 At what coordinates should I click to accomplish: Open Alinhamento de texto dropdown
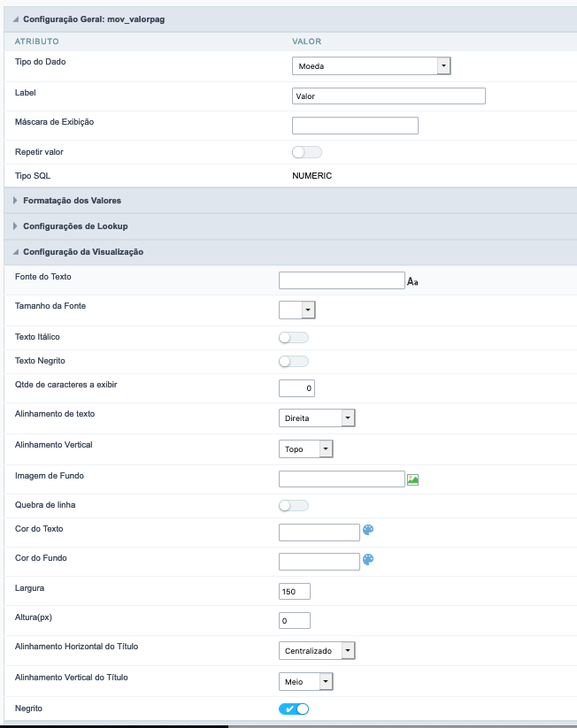click(317, 418)
